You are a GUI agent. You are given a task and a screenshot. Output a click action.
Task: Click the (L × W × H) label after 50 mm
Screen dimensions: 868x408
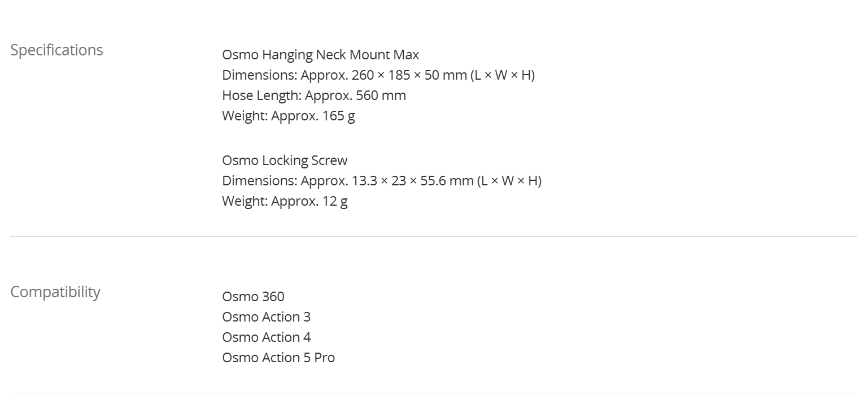pyautogui.click(x=503, y=75)
